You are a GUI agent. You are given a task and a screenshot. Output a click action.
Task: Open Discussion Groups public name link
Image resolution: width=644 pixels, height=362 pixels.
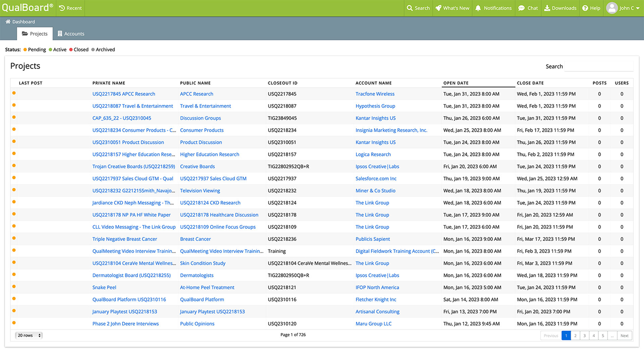200,118
